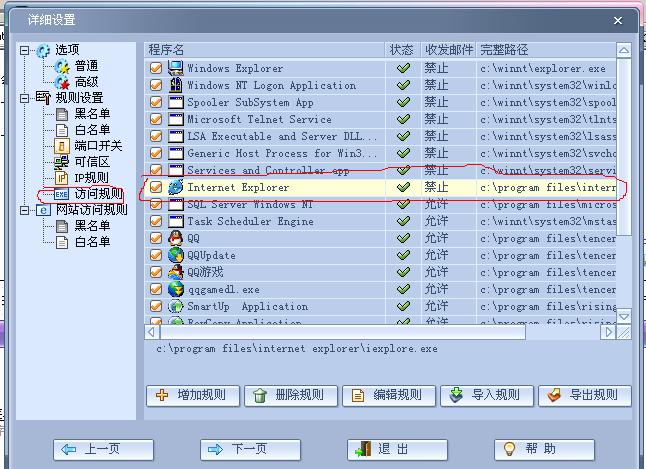
Task: Click the Spooler SubSystem App icon
Action: coord(176,102)
